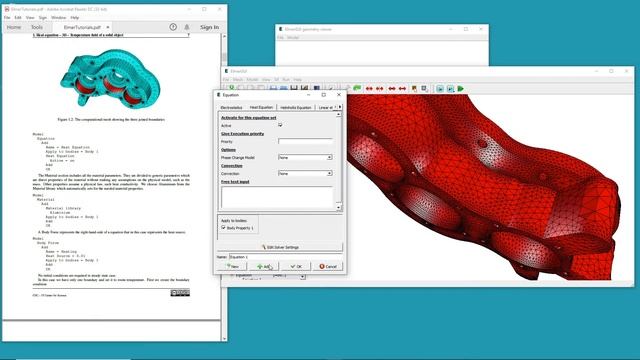Viewport: 640px width, 360px height.
Task: Click the chart-like toolbar icon in ElmerGUI
Action: click(304, 88)
